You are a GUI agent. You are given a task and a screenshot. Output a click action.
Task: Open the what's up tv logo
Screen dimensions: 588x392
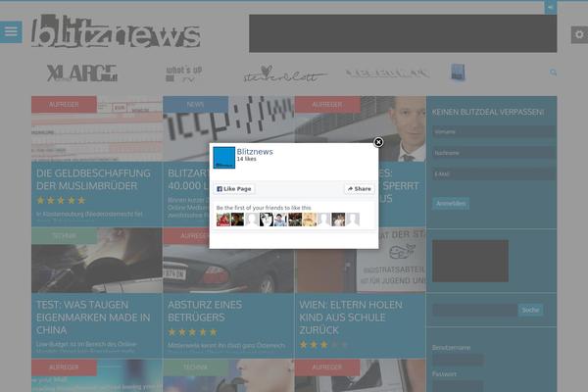pos(184,73)
